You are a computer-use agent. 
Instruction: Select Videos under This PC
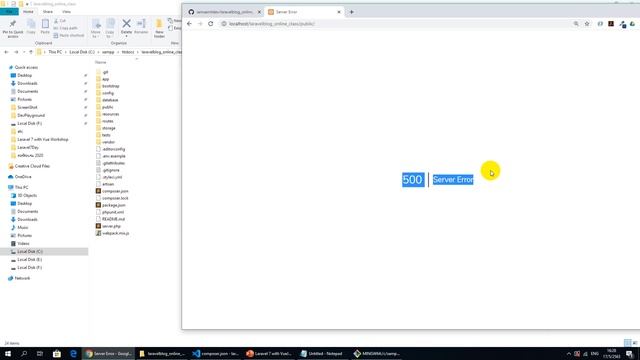coord(23,243)
